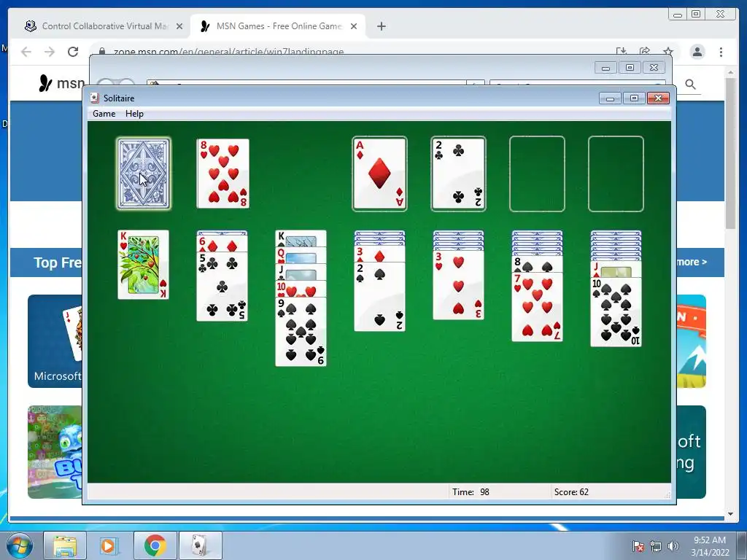Viewport: 747px width, 560px height.
Task: Click the Chrome taskbar icon
Action: point(155,545)
